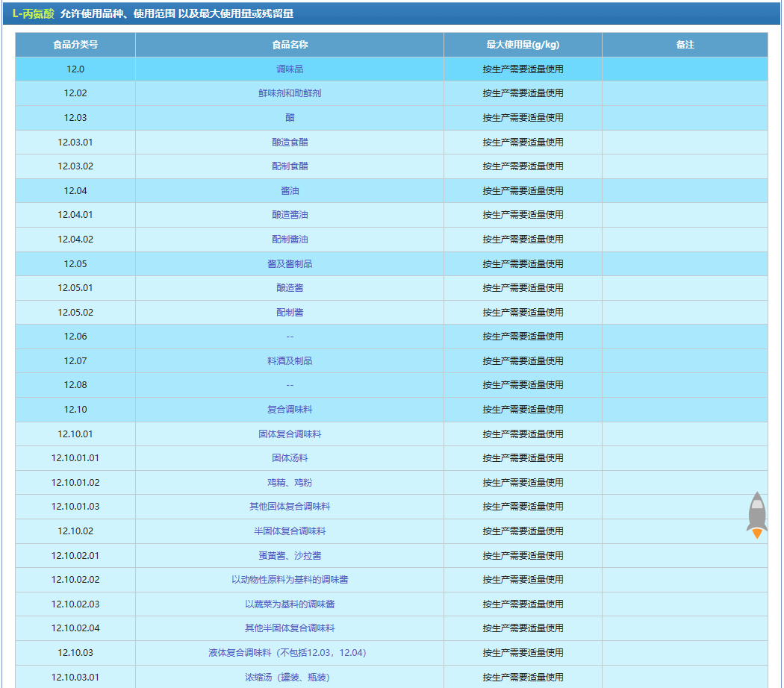The height and width of the screenshot is (688, 784).
Task: Select category number 12.07 cell
Action: tap(75, 360)
